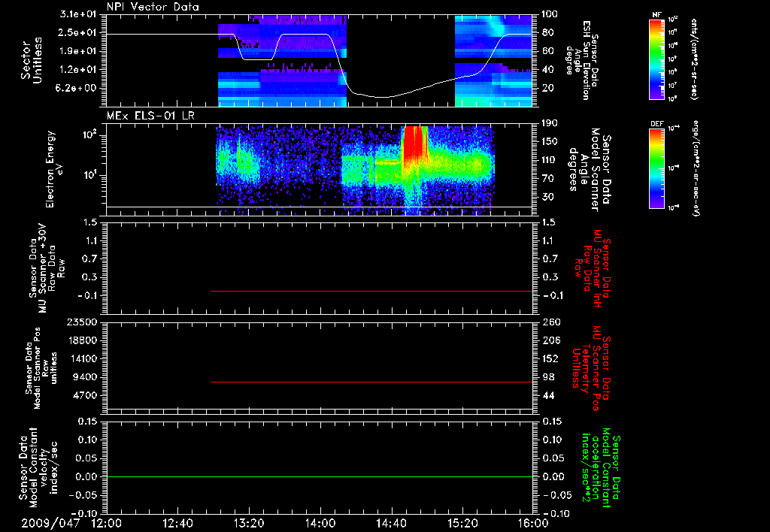Click the 260 telemetry axis tick value
770x532 pixels.
551,322
